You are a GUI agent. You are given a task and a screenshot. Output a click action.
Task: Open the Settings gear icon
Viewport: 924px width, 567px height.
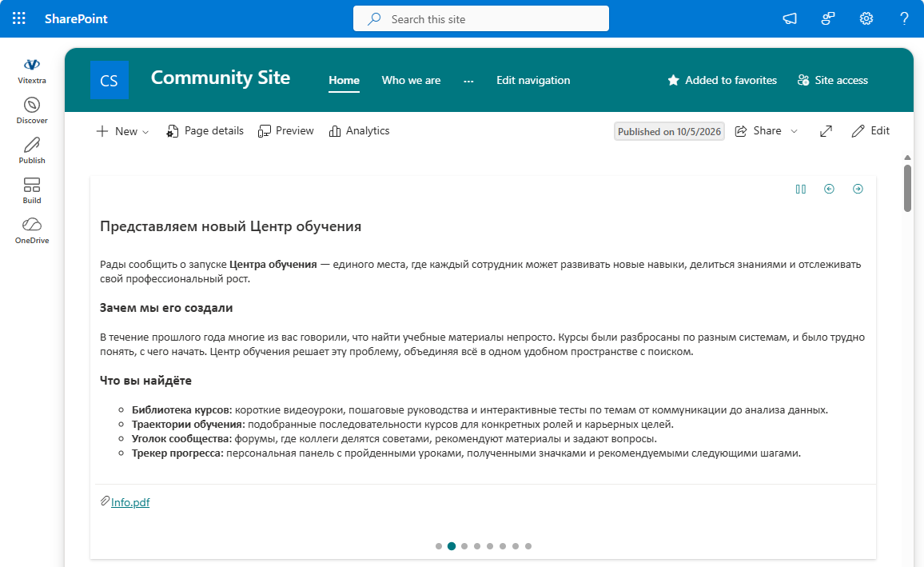[866, 19]
